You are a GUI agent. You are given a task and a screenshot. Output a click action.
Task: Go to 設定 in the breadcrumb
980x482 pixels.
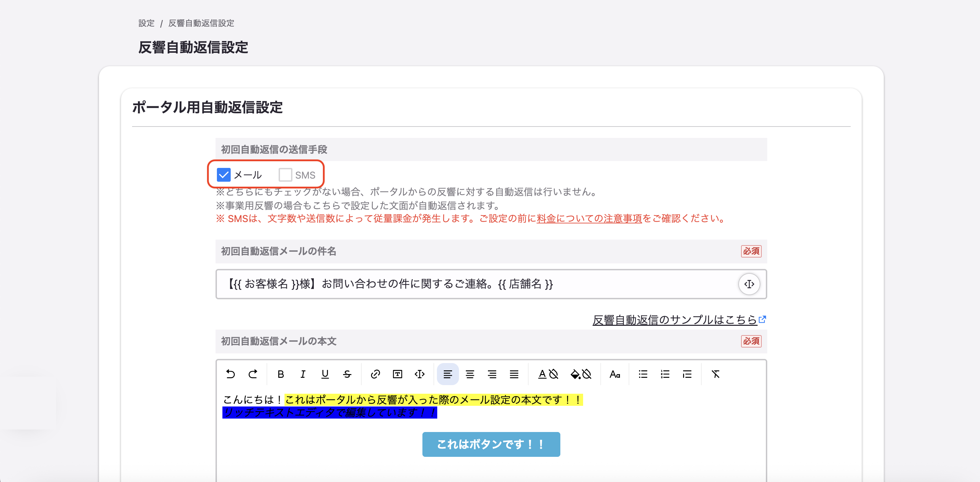pos(147,23)
